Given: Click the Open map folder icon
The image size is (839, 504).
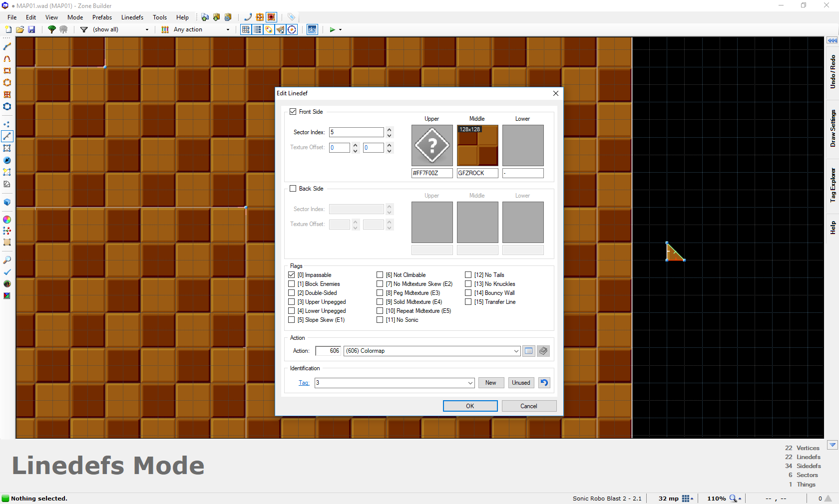Looking at the screenshot, I should coord(20,29).
